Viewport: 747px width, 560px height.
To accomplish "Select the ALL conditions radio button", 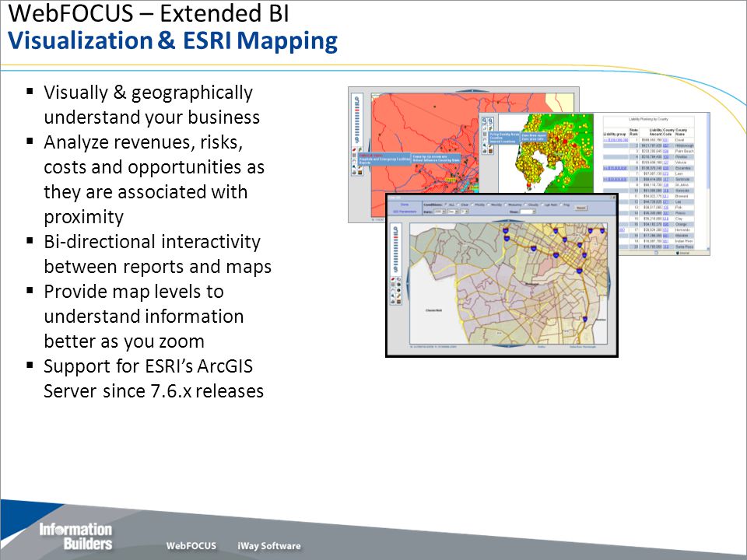I will [x=446, y=205].
